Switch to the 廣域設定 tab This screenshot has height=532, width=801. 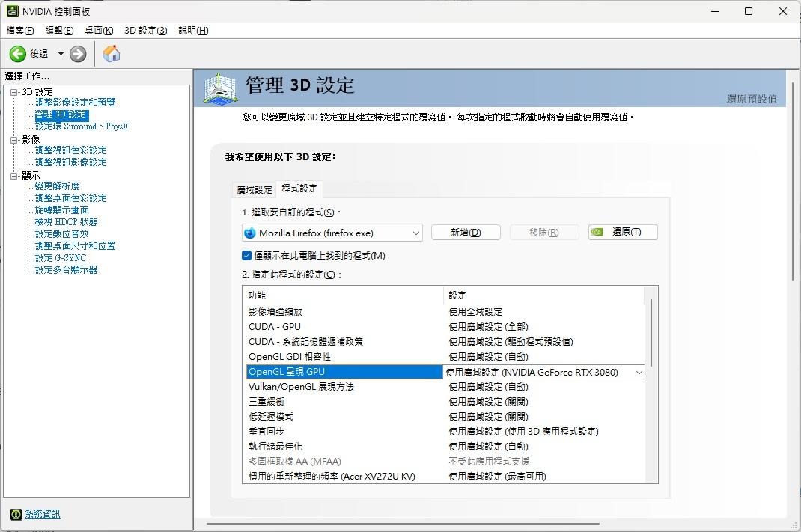click(254, 189)
